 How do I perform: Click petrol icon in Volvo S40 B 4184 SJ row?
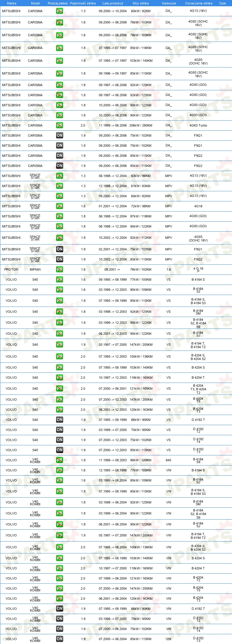[x=60, y=334]
